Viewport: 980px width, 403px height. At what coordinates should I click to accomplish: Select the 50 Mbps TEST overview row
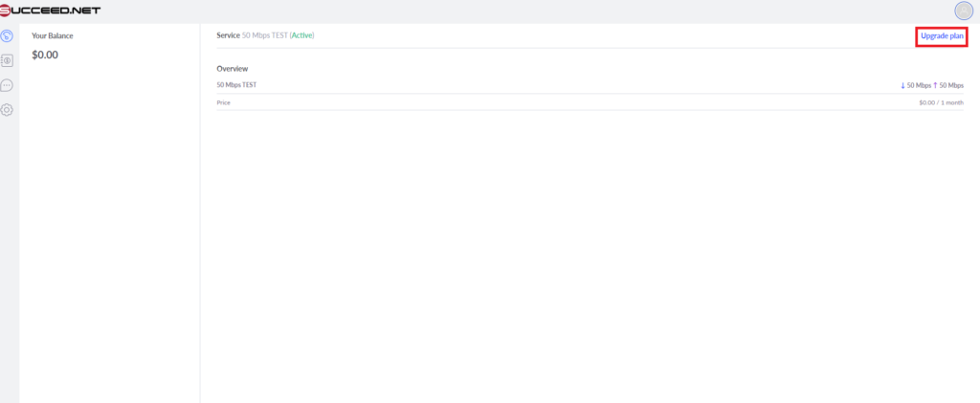tap(590, 85)
